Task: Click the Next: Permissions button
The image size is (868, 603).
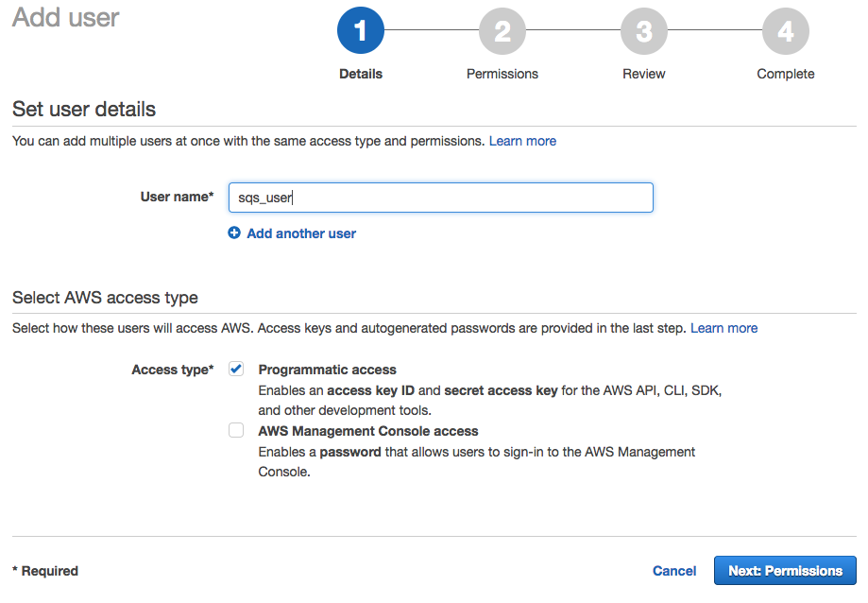Action: pos(785,570)
